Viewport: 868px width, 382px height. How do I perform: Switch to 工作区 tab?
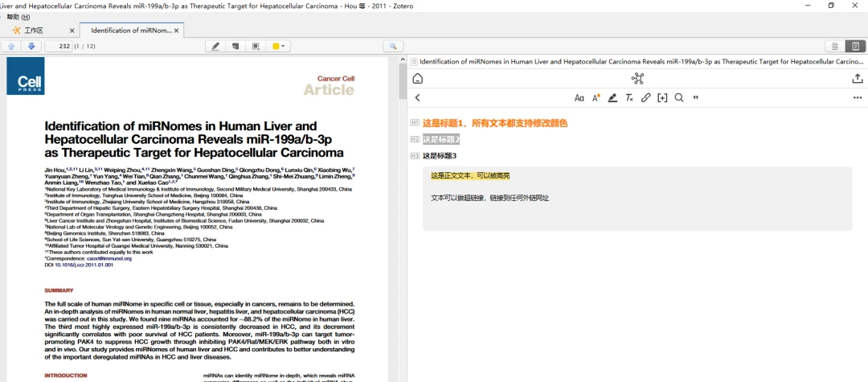33,31
